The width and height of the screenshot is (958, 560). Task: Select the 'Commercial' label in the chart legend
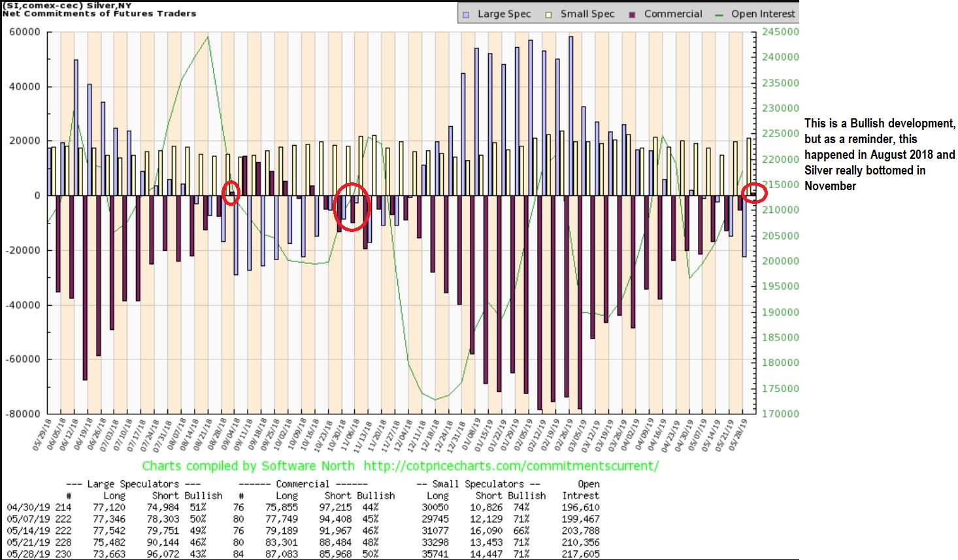click(673, 14)
